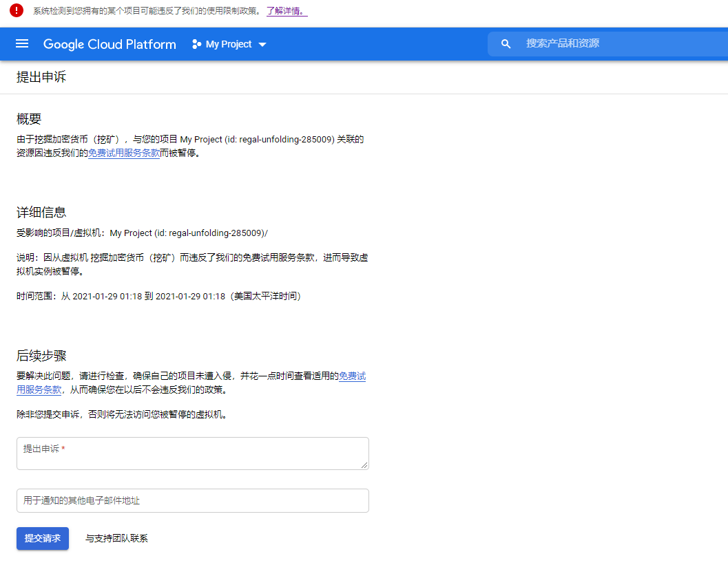
Task: Open the project picker via its chevron arrow
Action: 262,44
